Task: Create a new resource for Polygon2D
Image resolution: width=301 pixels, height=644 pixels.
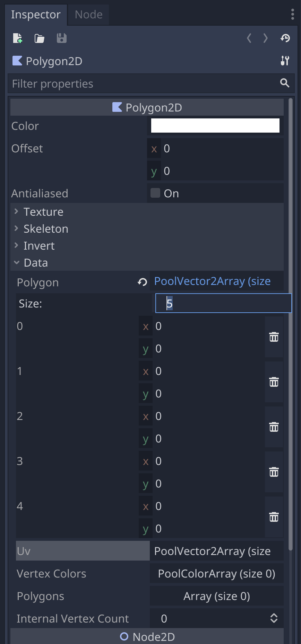Action: click(17, 38)
